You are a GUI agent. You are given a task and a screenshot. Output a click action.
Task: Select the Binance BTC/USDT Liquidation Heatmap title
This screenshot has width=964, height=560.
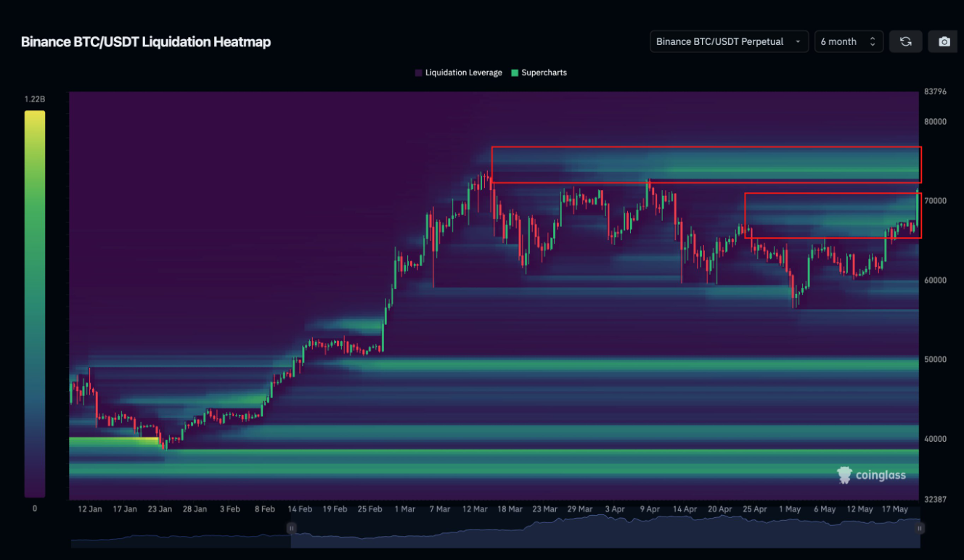coord(145,41)
